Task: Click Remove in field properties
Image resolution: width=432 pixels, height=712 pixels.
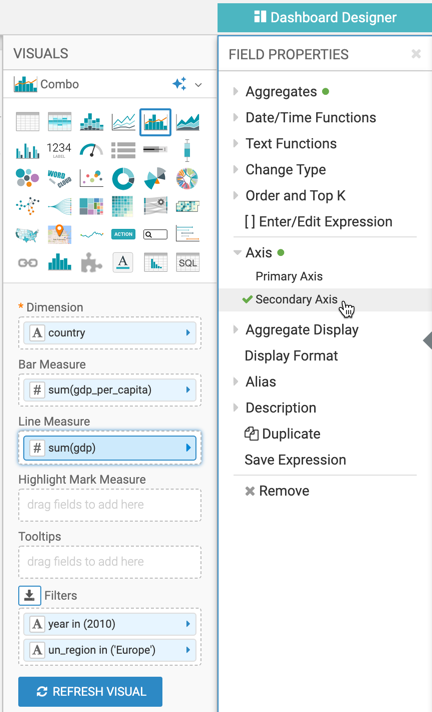Action: (x=277, y=491)
